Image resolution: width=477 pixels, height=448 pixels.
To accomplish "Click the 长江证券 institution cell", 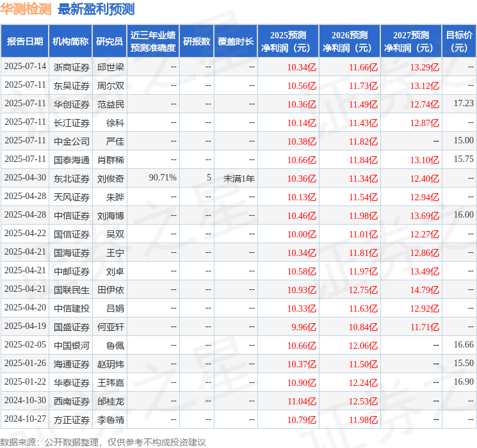I will pos(72,123).
